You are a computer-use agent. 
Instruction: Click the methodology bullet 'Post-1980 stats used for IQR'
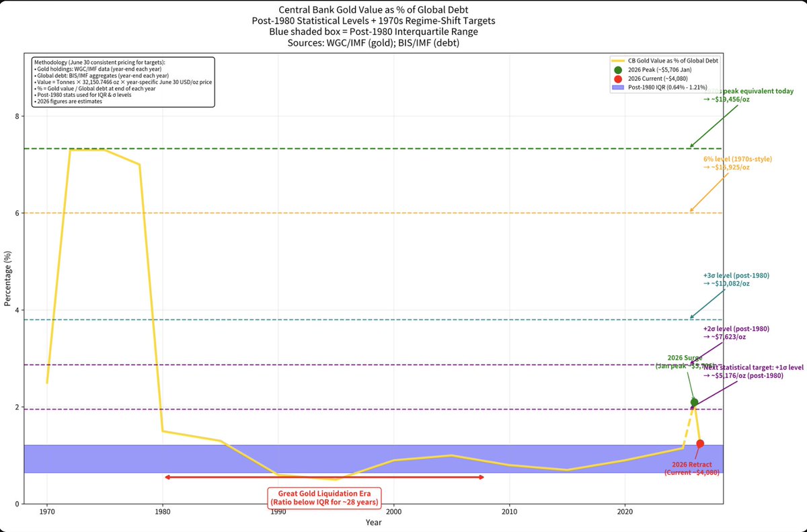tap(84, 96)
